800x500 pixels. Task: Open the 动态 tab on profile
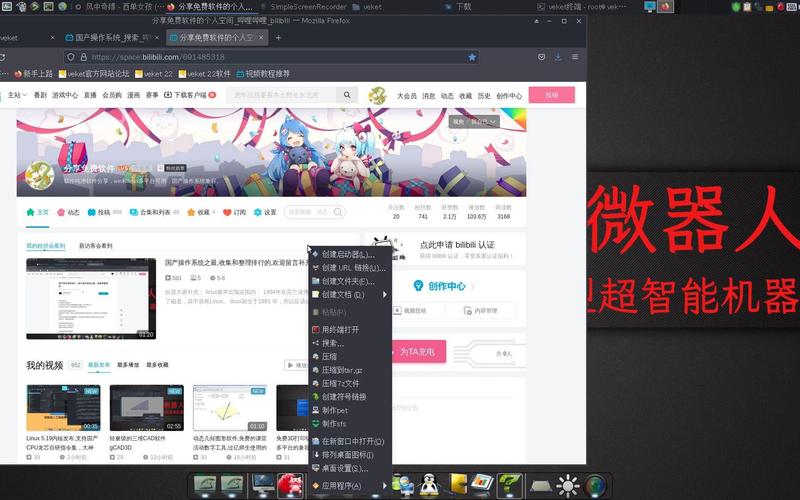click(68, 212)
